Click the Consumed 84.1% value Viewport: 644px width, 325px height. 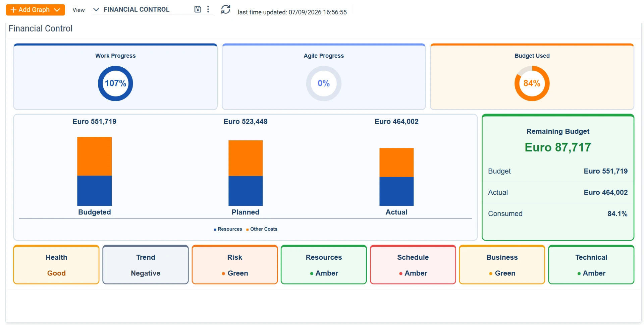[618, 214]
